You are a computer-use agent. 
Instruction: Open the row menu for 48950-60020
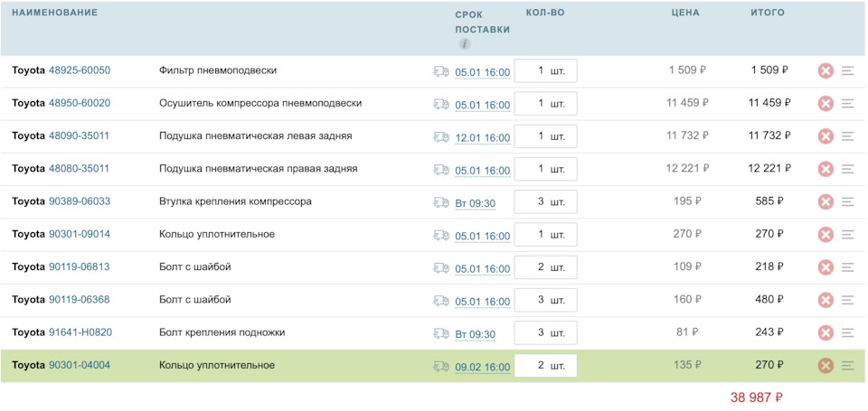(847, 104)
